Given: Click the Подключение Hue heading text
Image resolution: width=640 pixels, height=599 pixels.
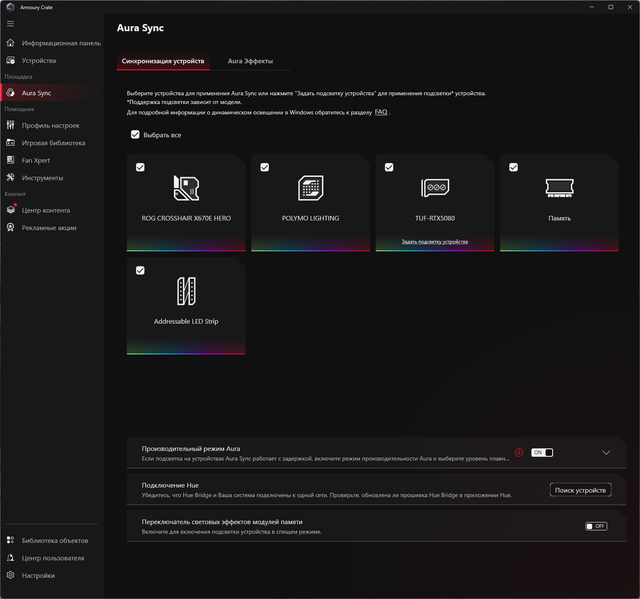Looking at the screenshot, I should 170,485.
